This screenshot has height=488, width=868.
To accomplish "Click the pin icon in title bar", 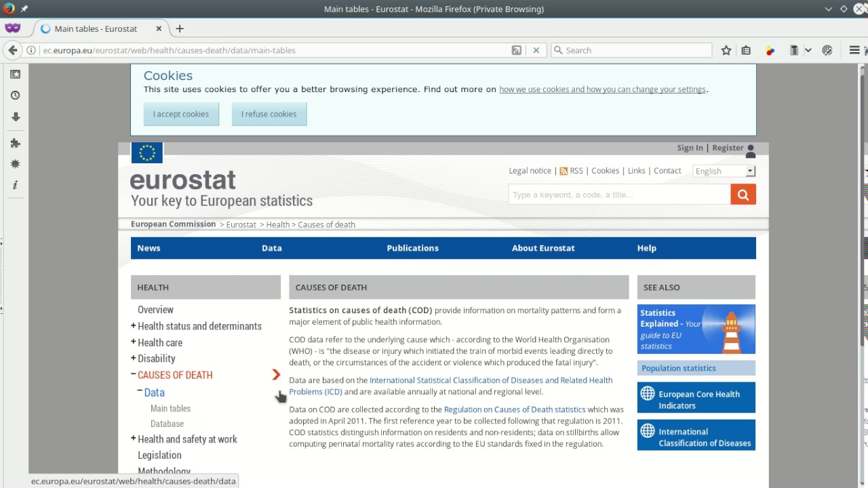I will point(24,9).
